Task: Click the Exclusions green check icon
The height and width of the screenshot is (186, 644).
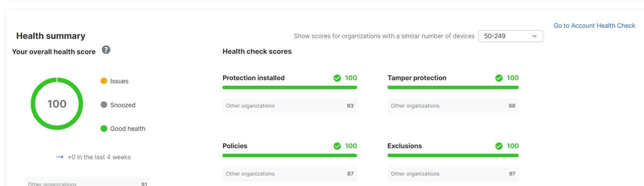Action: click(499, 146)
